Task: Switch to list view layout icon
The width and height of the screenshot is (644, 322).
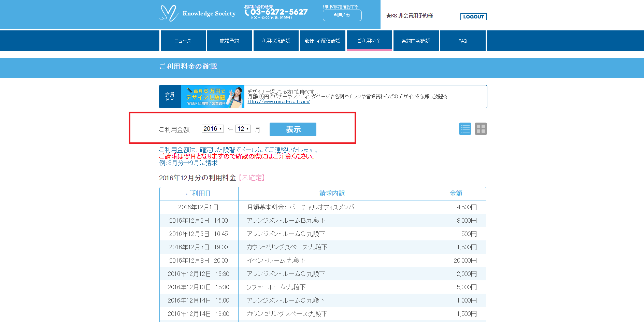Action: [465, 129]
